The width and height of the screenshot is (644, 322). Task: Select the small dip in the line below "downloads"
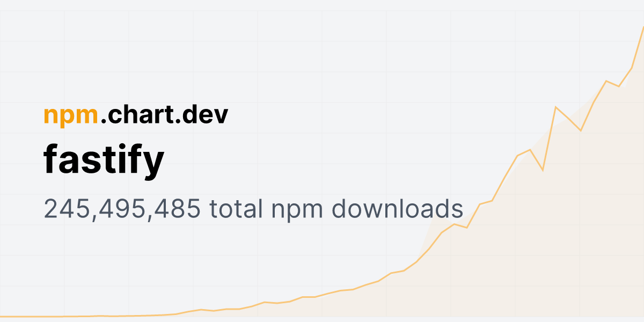(x=466, y=228)
